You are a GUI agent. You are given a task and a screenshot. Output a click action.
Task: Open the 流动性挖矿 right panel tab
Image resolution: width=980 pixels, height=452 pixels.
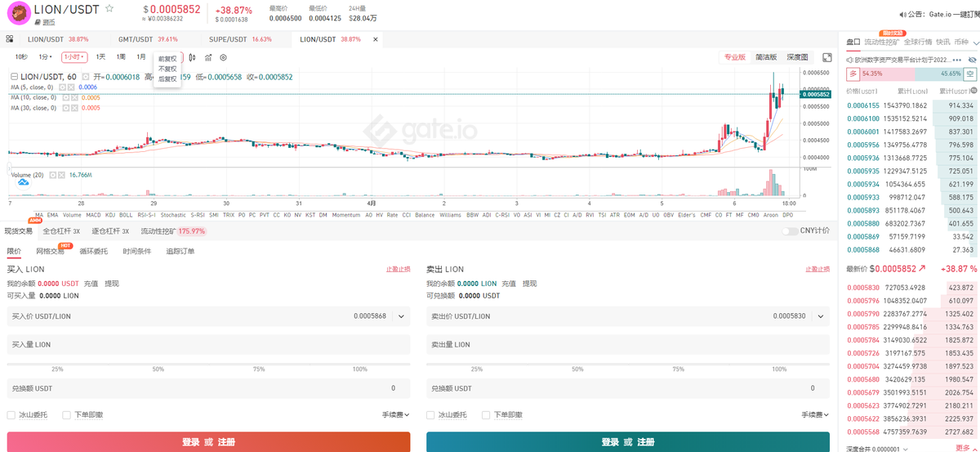(882, 41)
